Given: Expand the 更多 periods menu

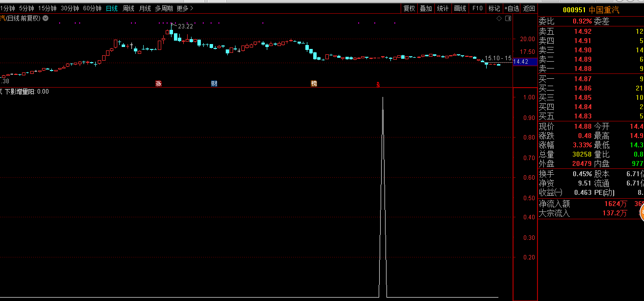Looking at the screenshot, I should 185,8.
